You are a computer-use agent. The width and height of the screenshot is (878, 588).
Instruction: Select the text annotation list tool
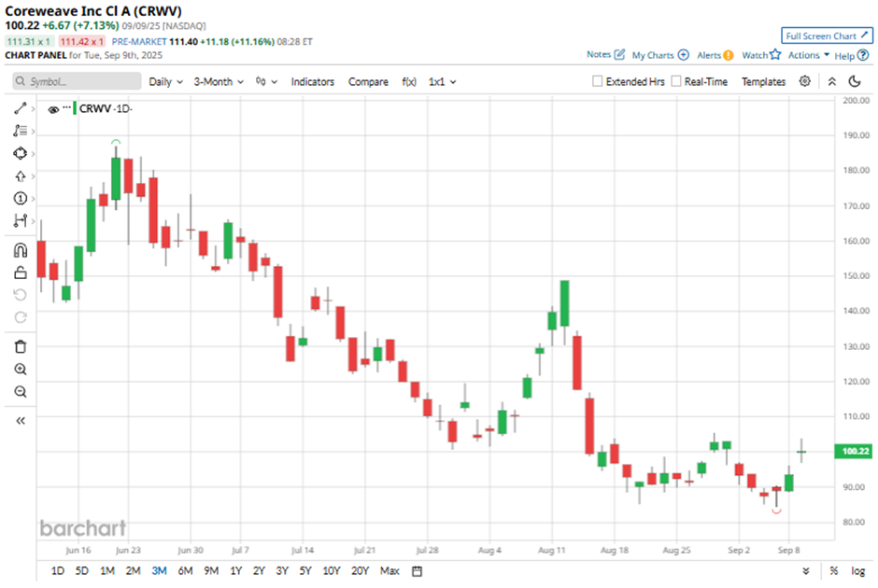tap(21, 131)
